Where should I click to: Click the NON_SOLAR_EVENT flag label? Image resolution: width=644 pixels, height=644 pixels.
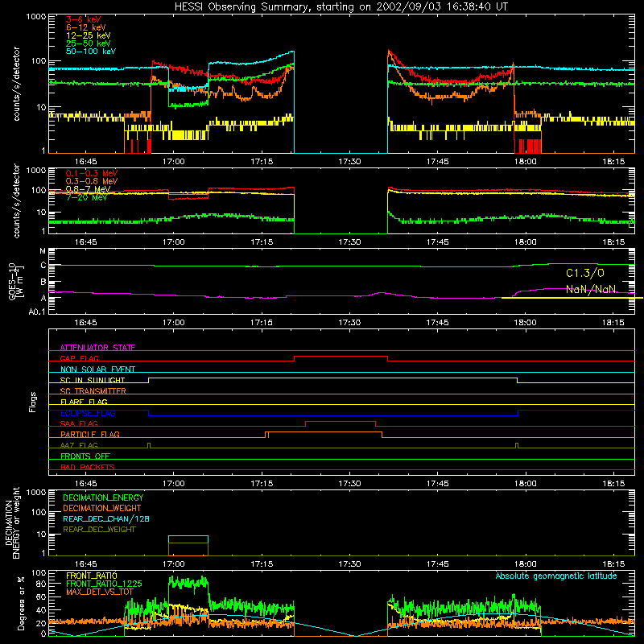[97, 369]
